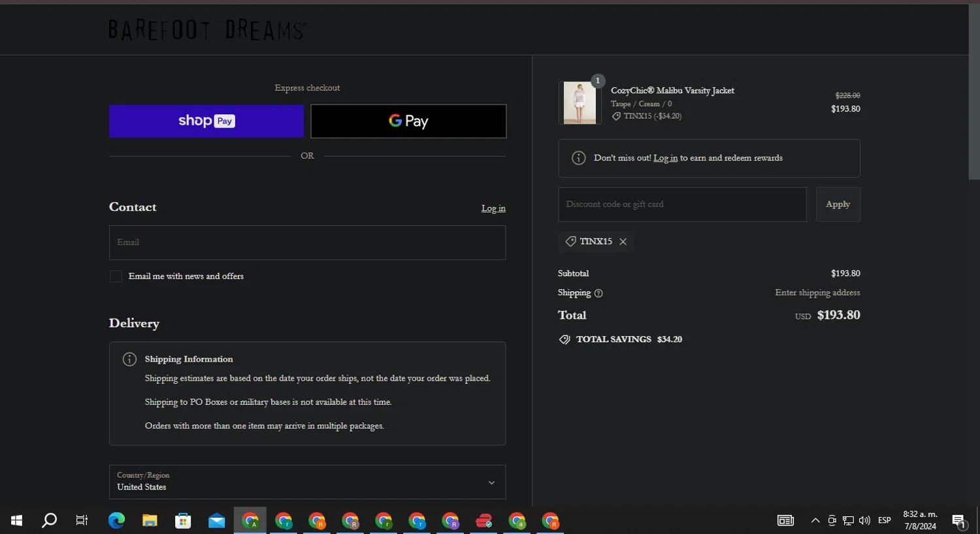Click the Shipping Information info icon
The image size is (980, 534).
(129, 359)
